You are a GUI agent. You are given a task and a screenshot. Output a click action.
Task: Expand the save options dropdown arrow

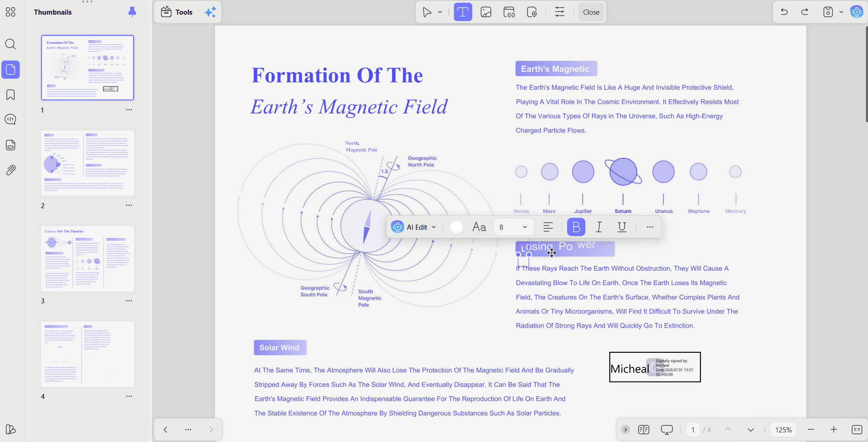pos(841,12)
